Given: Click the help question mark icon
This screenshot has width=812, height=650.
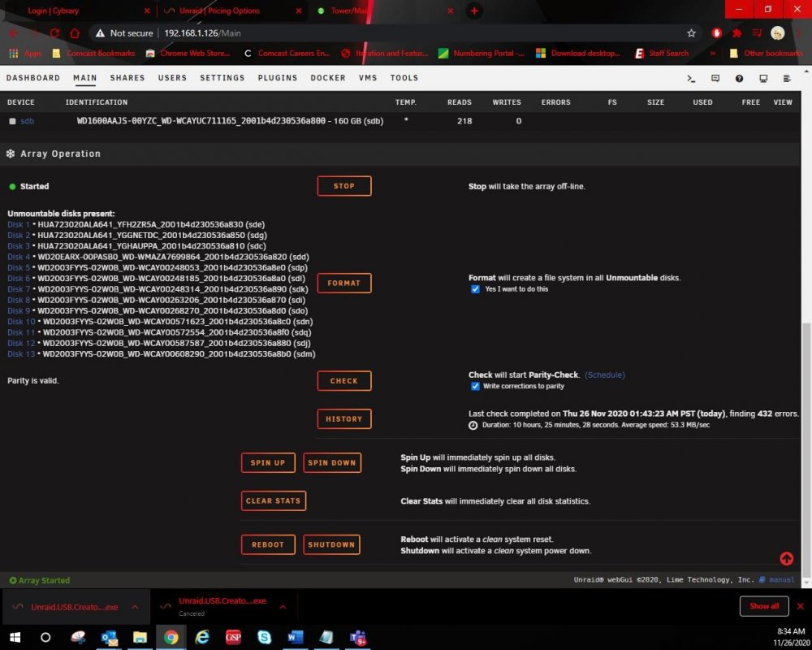Looking at the screenshot, I should 739,78.
